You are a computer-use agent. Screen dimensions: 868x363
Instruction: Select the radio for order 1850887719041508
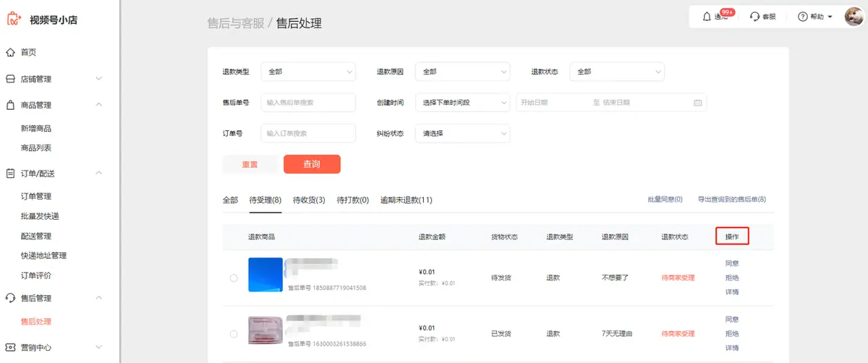(234, 278)
